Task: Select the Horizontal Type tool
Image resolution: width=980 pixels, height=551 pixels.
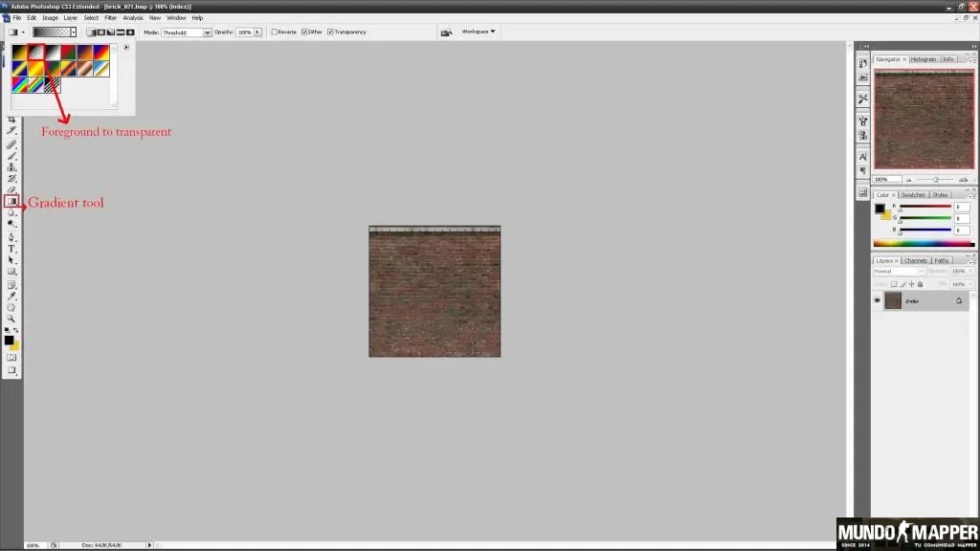Action: (x=11, y=249)
